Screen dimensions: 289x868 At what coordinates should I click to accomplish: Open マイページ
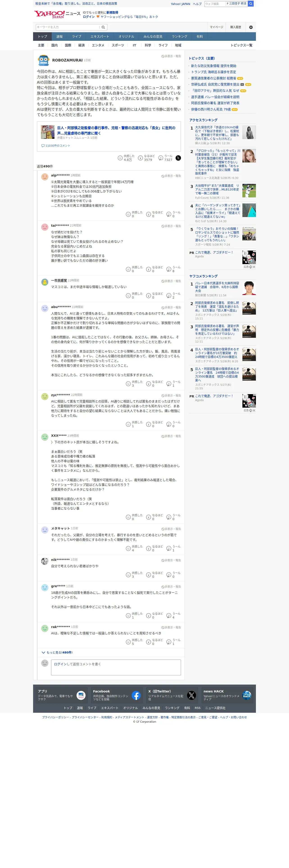coord(216,27)
